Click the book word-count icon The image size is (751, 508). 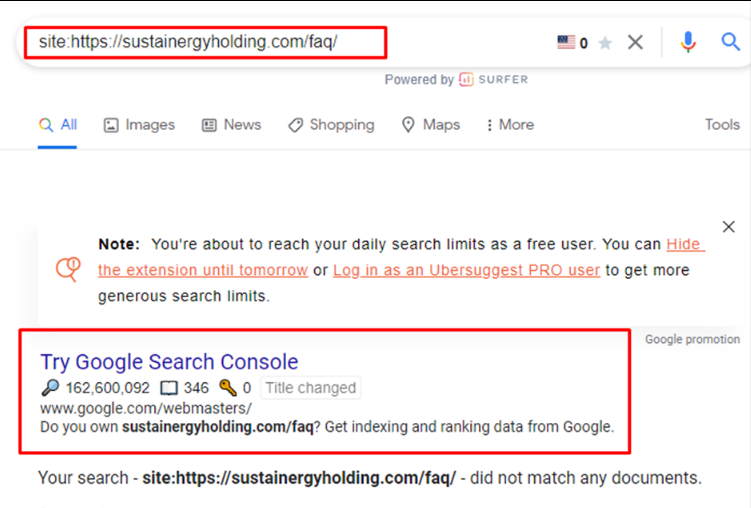[169, 388]
